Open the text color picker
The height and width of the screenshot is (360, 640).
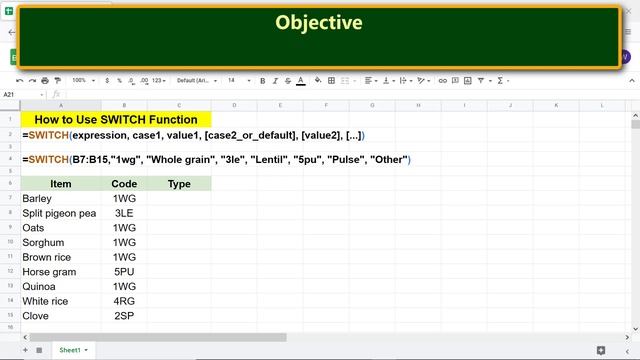click(x=301, y=81)
